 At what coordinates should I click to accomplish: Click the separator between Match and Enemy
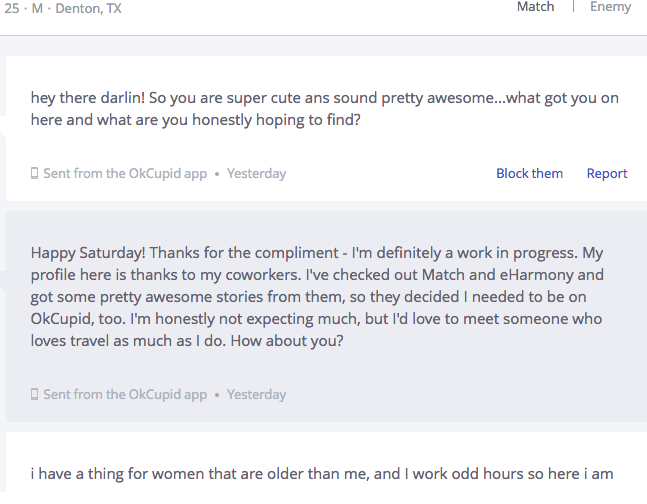coord(573,7)
